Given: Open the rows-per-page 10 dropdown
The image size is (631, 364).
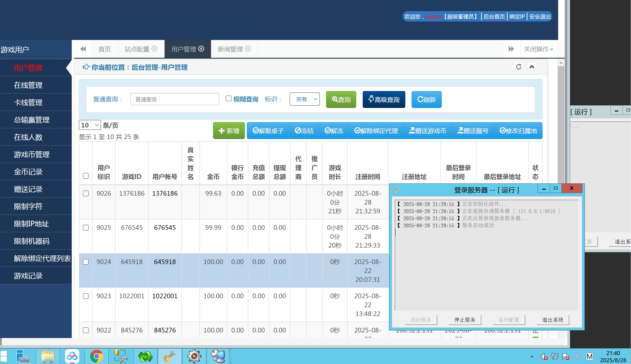Looking at the screenshot, I should tap(90, 125).
